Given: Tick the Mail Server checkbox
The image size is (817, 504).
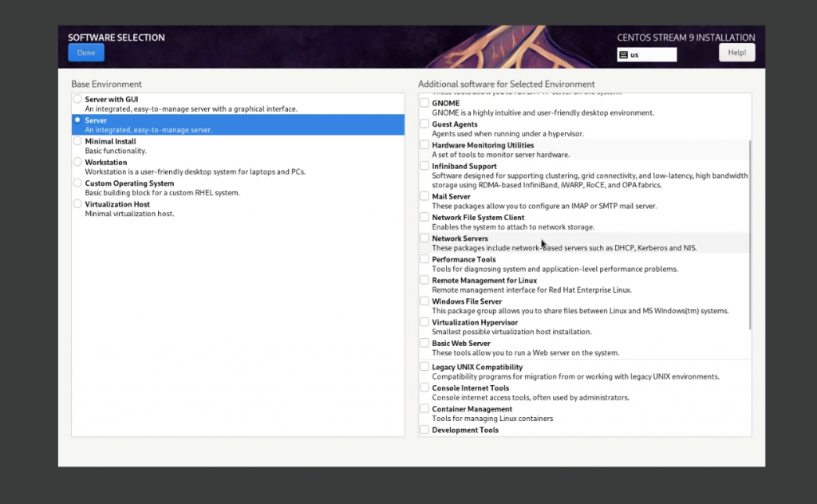Looking at the screenshot, I should point(424,196).
